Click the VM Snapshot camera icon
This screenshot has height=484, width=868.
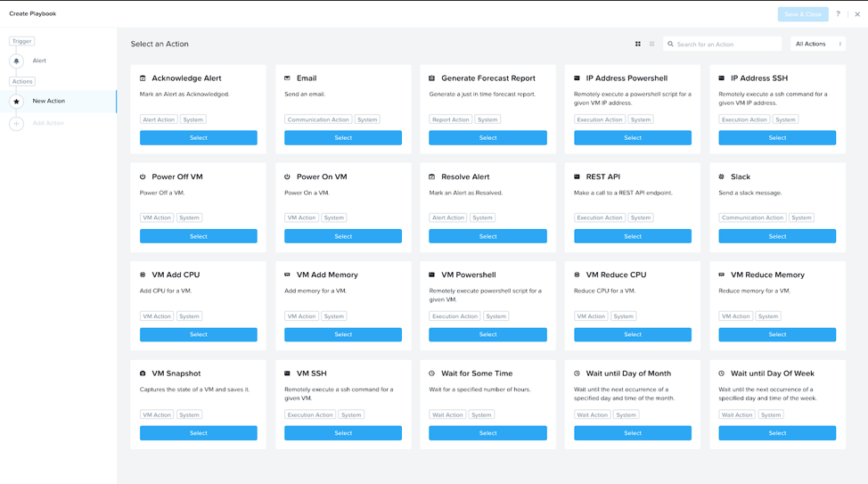click(143, 373)
